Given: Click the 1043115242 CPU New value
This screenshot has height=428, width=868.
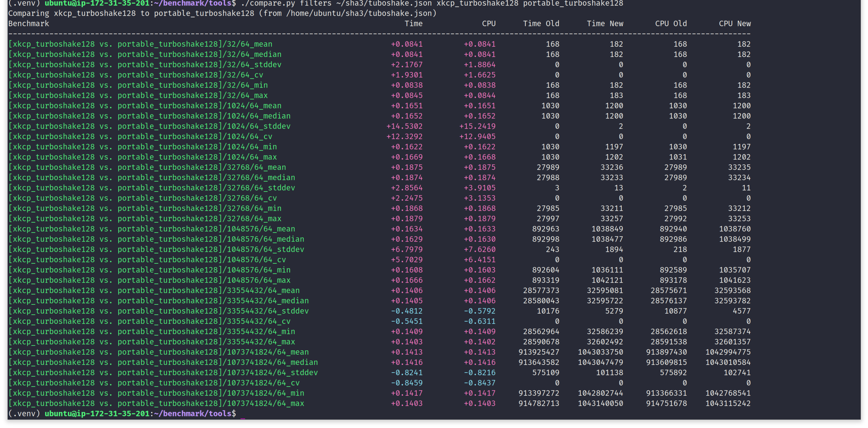Looking at the screenshot, I should click(x=728, y=403).
